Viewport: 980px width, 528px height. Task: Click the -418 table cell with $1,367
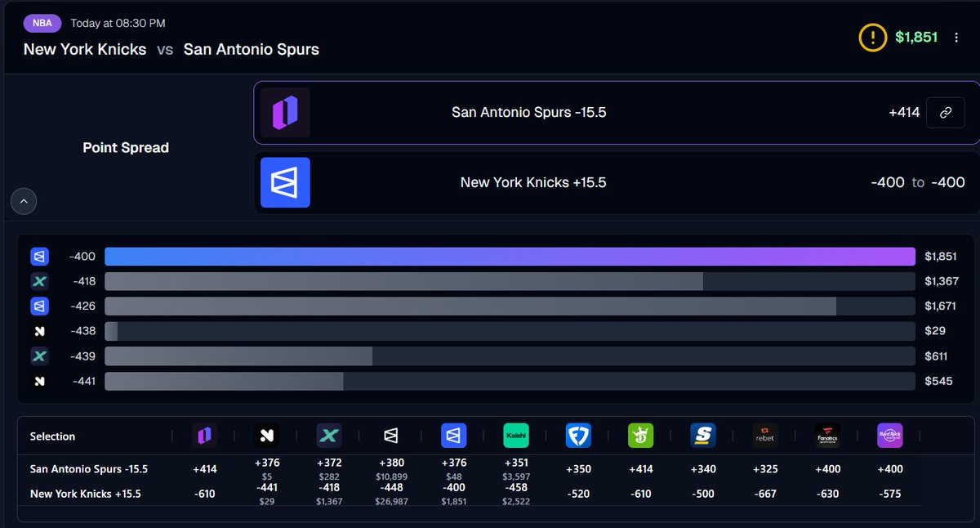[x=329, y=494]
